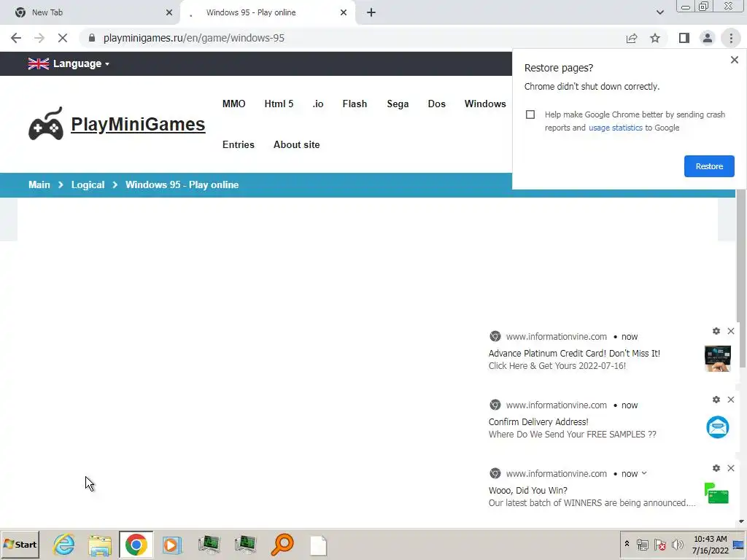Screen dimensions: 747x560
Task: Open the Entries menu item
Action: click(x=239, y=145)
